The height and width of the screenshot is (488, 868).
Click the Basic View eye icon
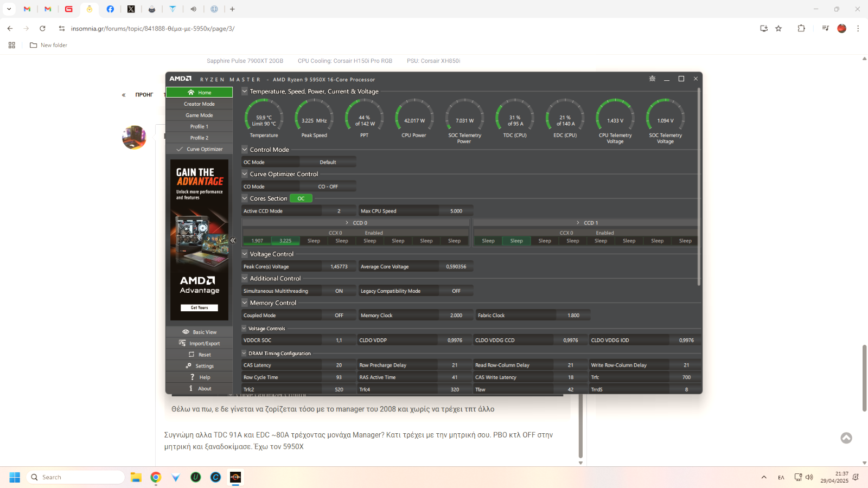point(186,332)
